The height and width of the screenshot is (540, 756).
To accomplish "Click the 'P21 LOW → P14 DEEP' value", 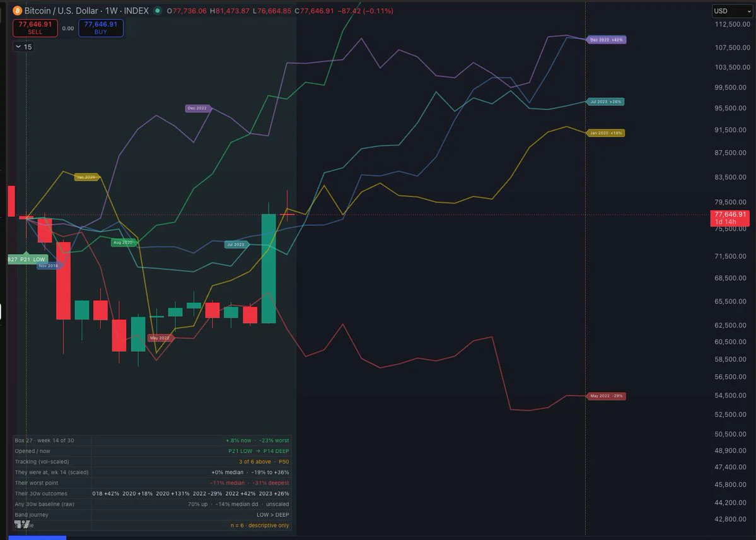I will 259,451.
